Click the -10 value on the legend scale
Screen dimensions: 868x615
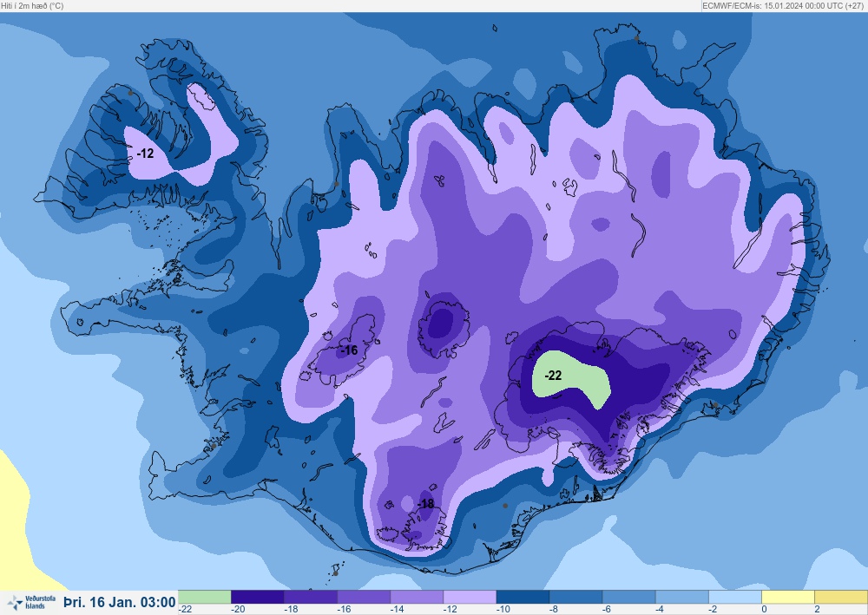click(503, 610)
